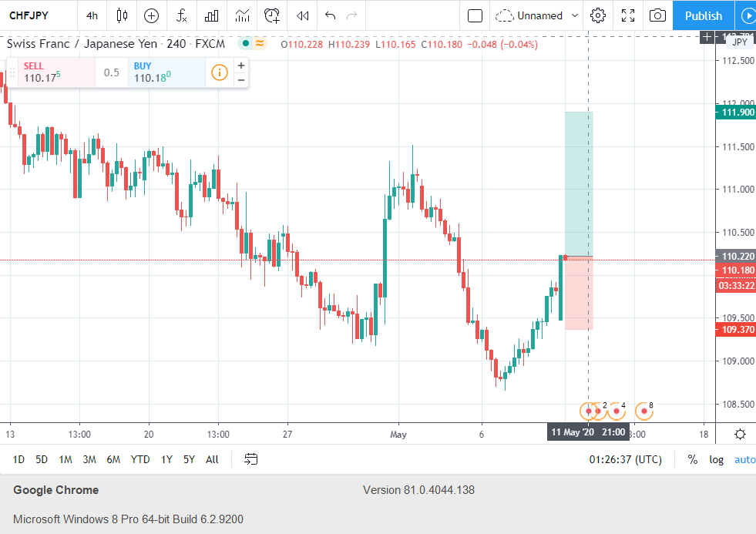Select the 5D date range
This screenshot has width=756, height=534.
42,459
